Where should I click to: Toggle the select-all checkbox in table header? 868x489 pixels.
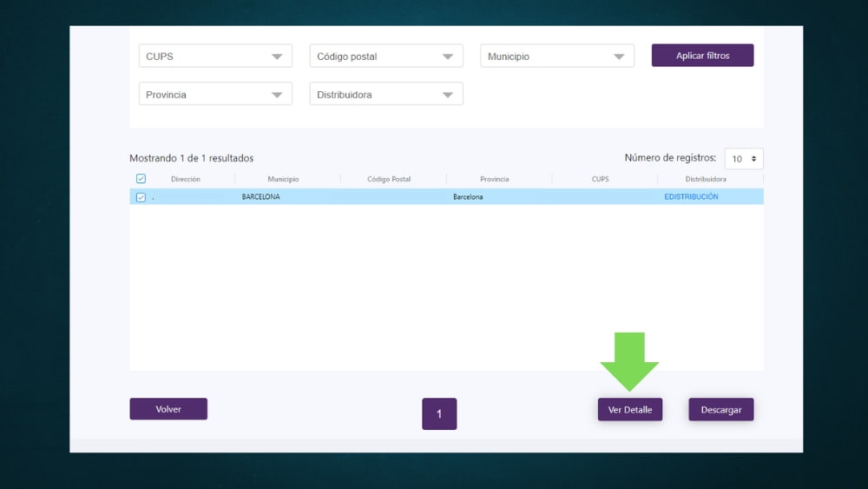click(x=141, y=179)
